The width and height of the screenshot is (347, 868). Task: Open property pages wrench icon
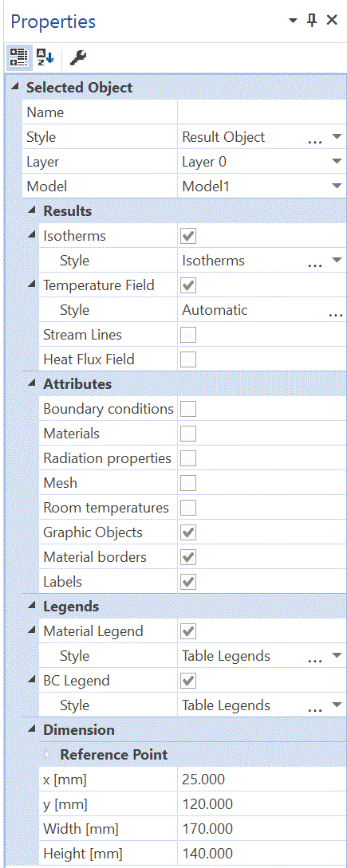(x=78, y=57)
